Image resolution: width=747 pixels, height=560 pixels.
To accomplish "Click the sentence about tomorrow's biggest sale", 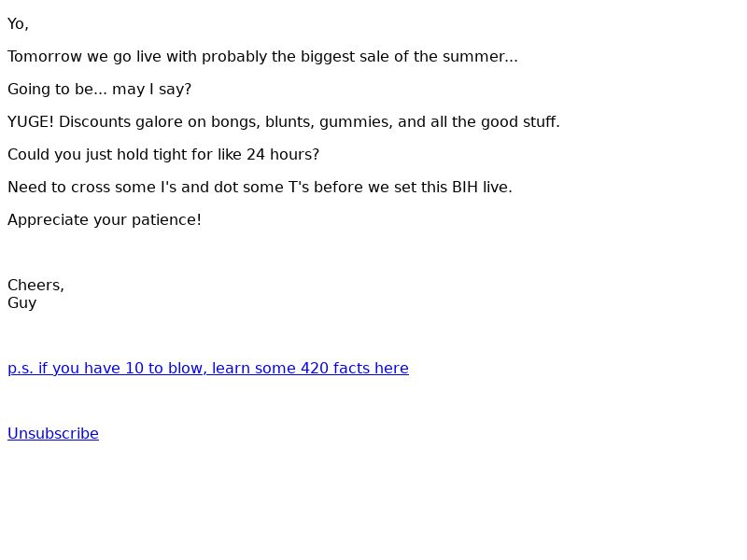I will click(261, 57).
